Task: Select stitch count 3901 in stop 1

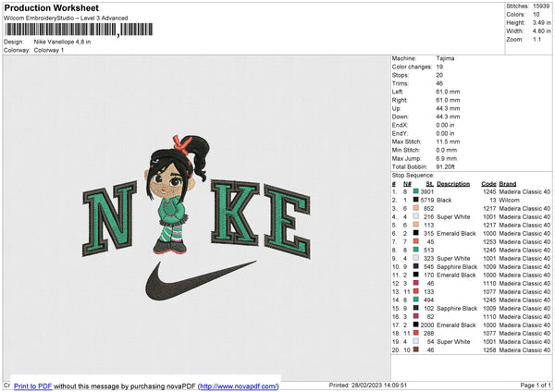Action: (x=426, y=191)
